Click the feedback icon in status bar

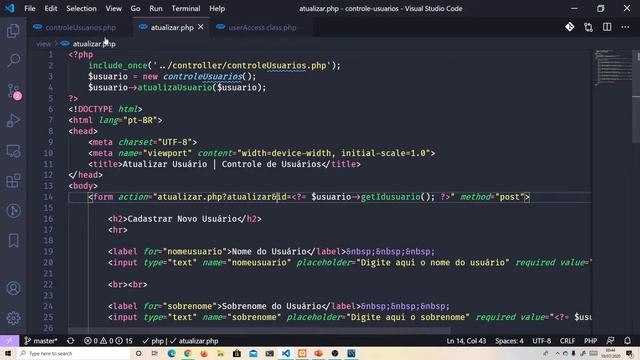pyautogui.click(x=610, y=340)
